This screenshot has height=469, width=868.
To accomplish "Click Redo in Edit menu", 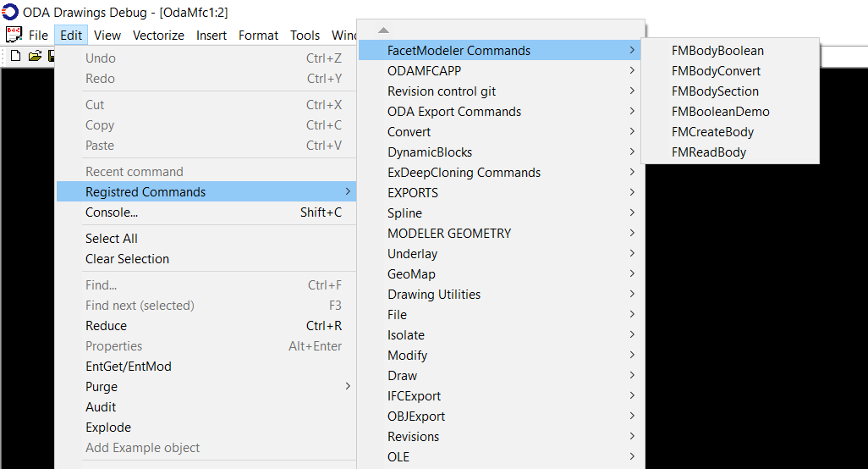I will click(206, 79).
